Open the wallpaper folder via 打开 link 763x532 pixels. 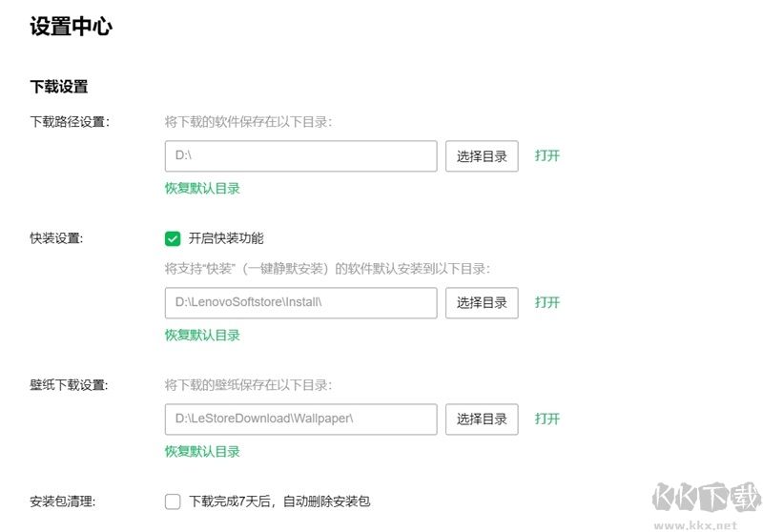click(547, 419)
